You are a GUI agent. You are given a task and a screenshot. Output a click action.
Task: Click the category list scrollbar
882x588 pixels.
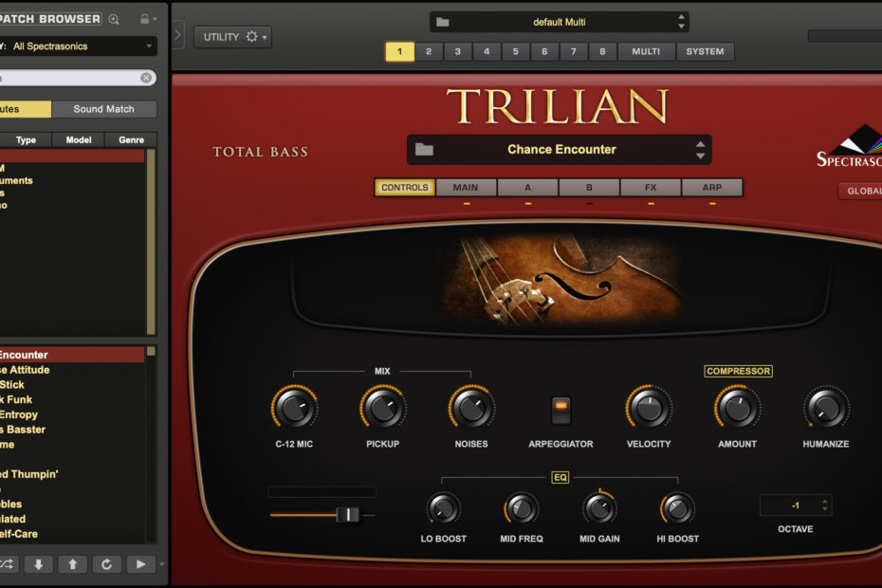click(x=151, y=242)
